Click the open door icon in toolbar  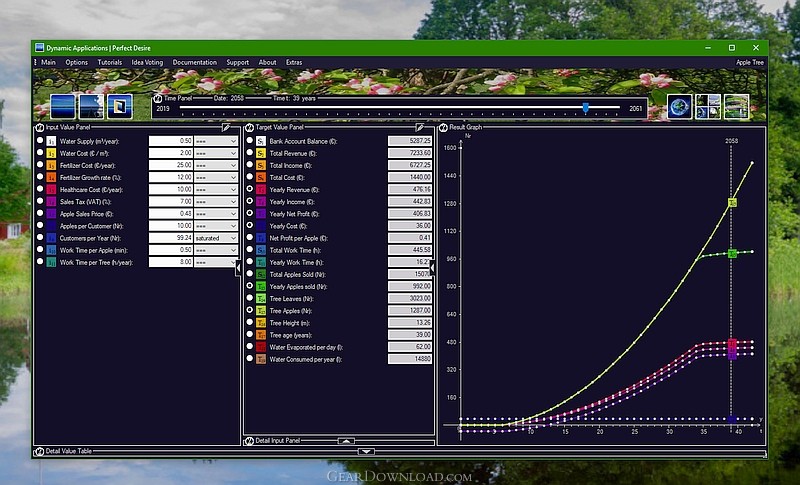pos(120,106)
